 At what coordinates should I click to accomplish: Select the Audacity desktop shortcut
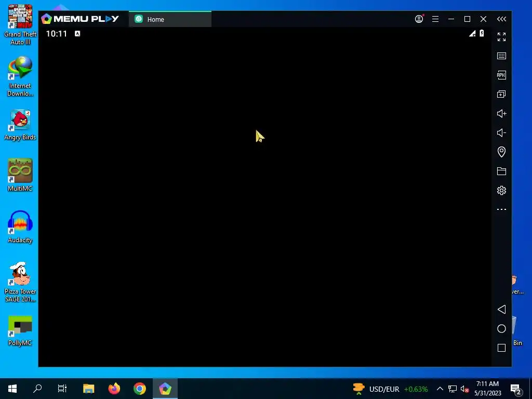point(20,227)
